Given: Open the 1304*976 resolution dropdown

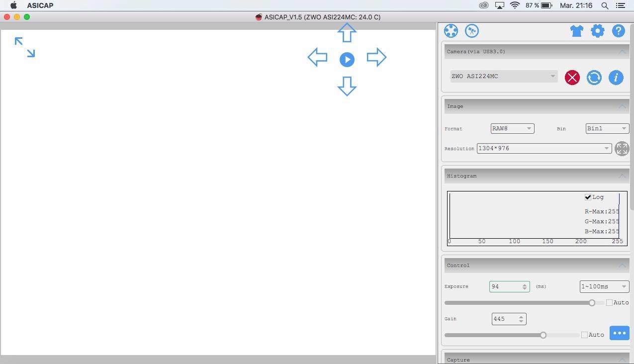Looking at the screenshot, I should pyautogui.click(x=544, y=148).
